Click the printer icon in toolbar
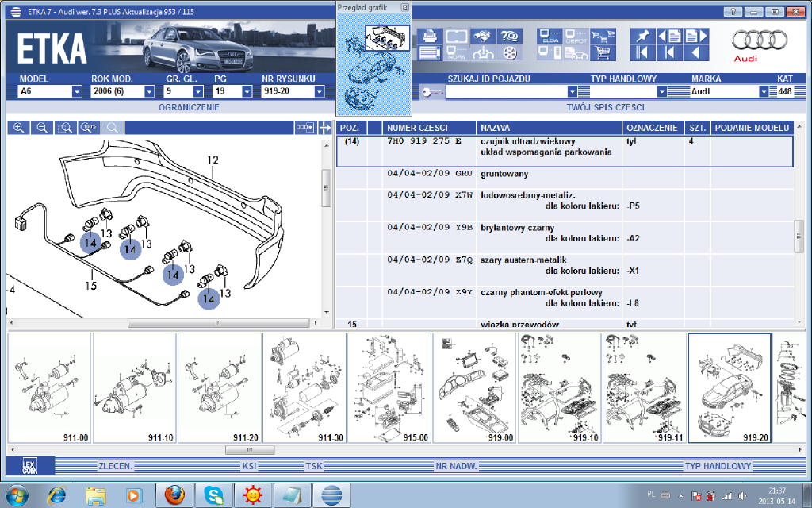Image resolution: width=812 pixels, height=508 pixels. pos(430,37)
